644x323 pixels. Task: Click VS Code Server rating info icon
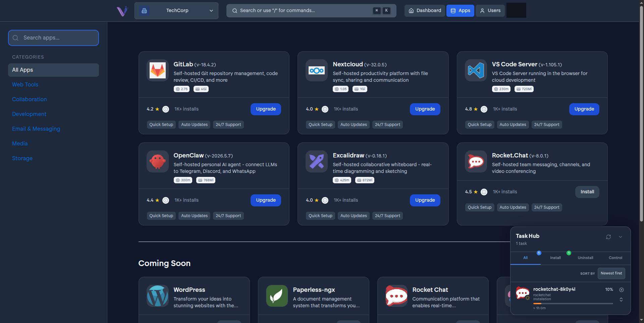tap(484, 109)
